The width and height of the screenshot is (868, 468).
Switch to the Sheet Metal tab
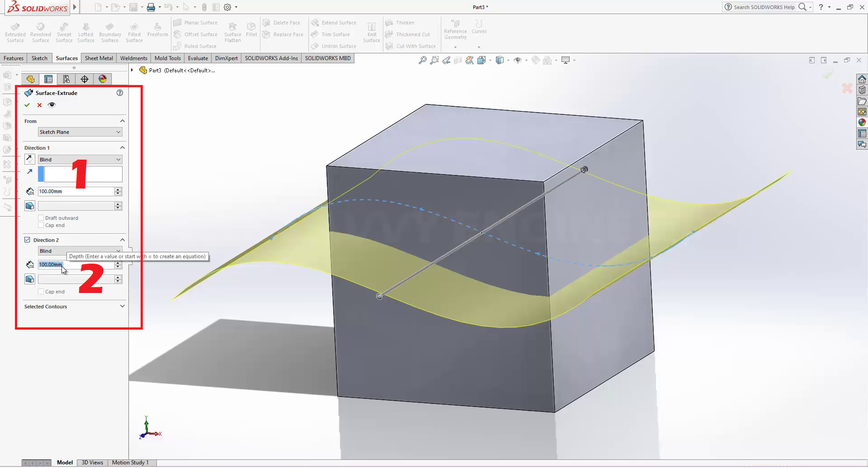click(x=99, y=58)
